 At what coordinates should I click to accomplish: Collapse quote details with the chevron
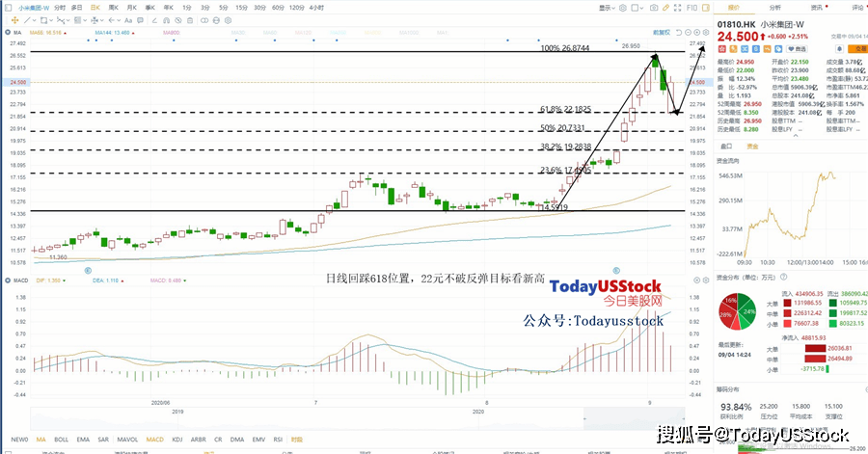click(x=796, y=136)
